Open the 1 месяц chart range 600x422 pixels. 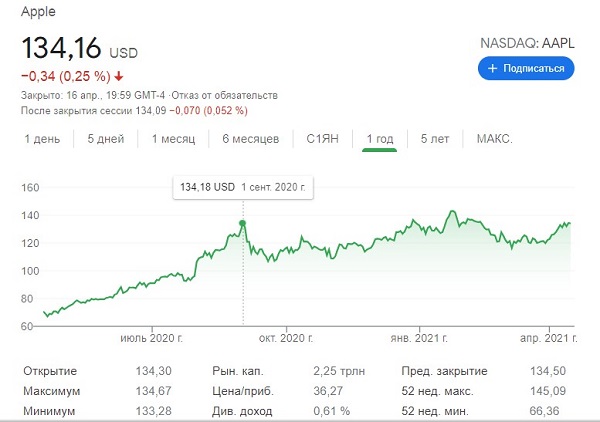(173, 138)
